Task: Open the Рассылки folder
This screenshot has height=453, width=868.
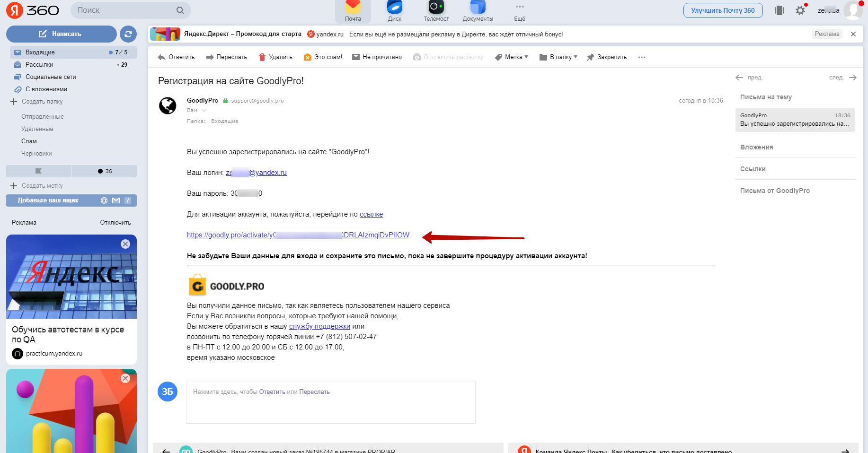Action: 73,65
